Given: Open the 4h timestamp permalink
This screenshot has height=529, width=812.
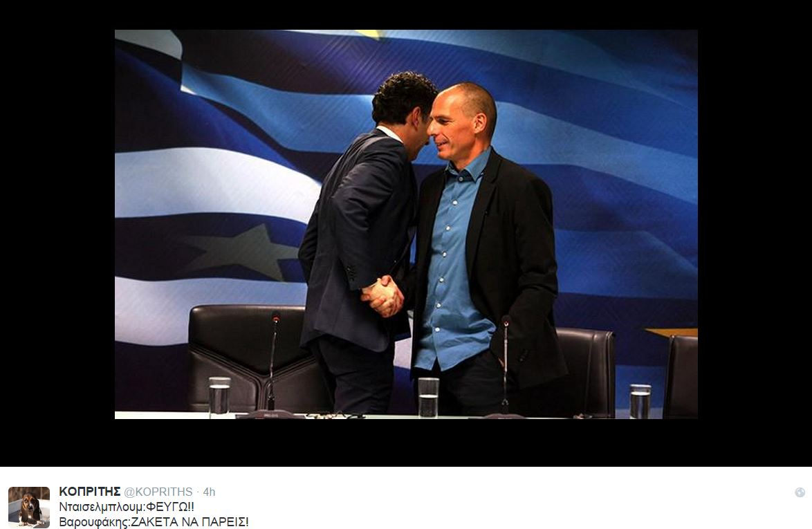Looking at the screenshot, I should click(x=209, y=492).
